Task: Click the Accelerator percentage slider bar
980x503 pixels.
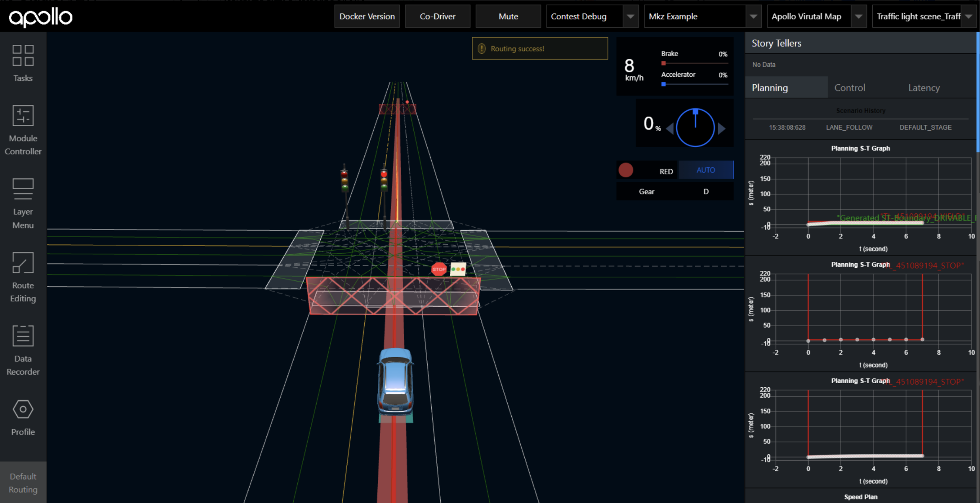Action: [x=694, y=84]
